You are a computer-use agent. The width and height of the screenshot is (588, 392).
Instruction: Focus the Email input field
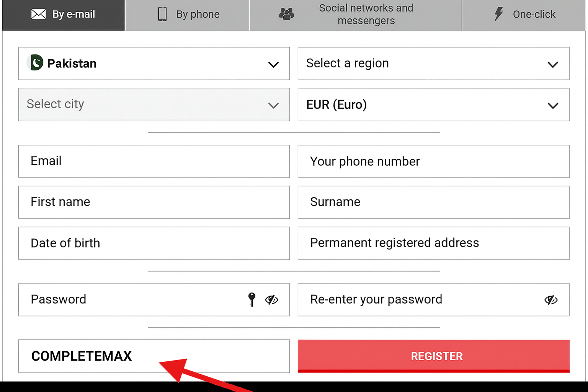pos(154,161)
